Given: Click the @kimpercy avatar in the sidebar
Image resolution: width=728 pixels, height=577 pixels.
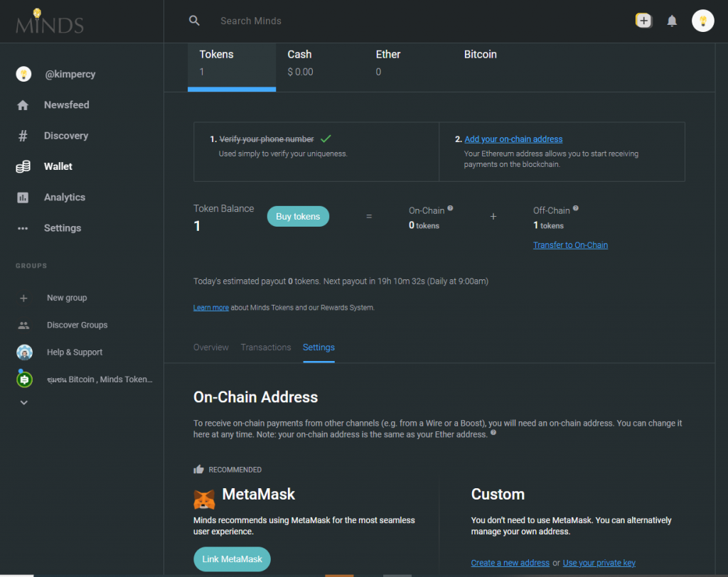Looking at the screenshot, I should [23, 74].
